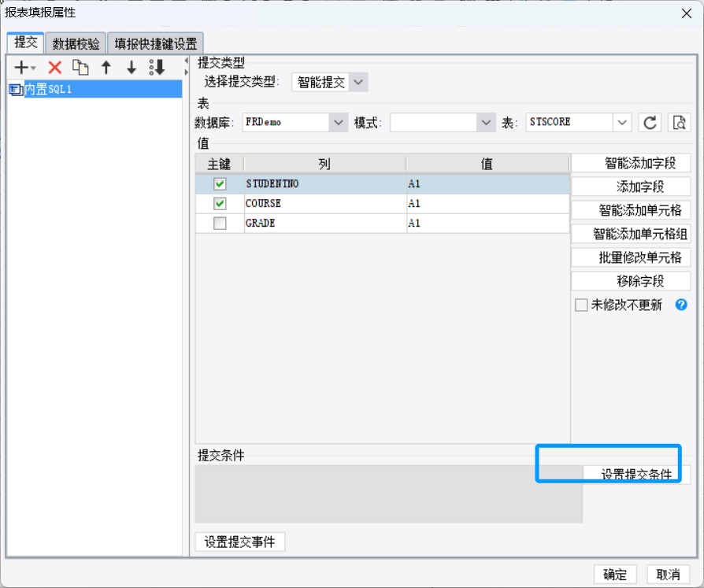Move item down with down arrow
Viewport: 704px width, 588px height.
[x=132, y=68]
